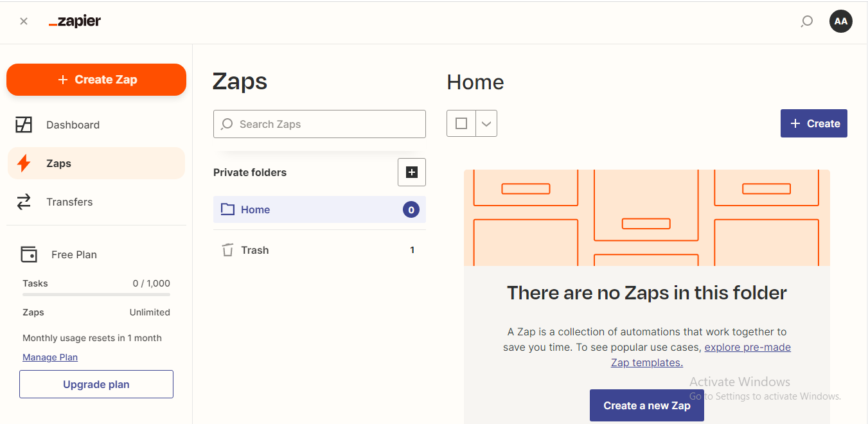The height and width of the screenshot is (424, 868).
Task: Expand the selection dropdown chevron
Action: (486, 123)
